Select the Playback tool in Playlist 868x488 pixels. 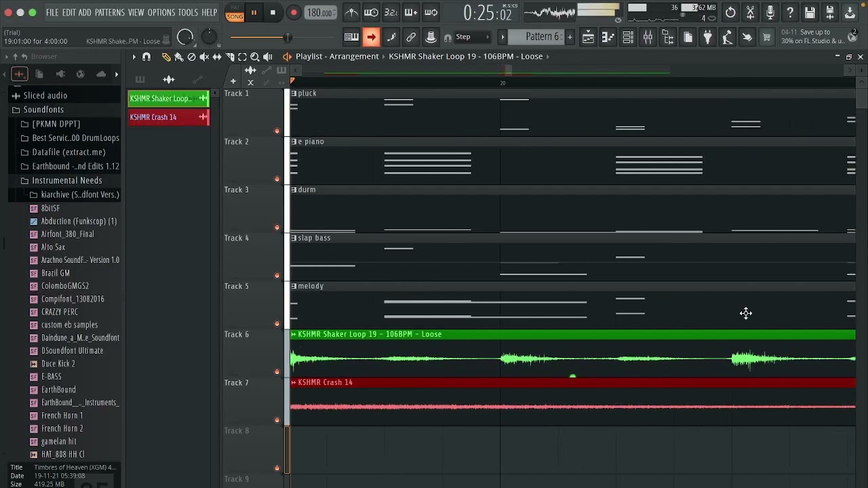point(268,57)
